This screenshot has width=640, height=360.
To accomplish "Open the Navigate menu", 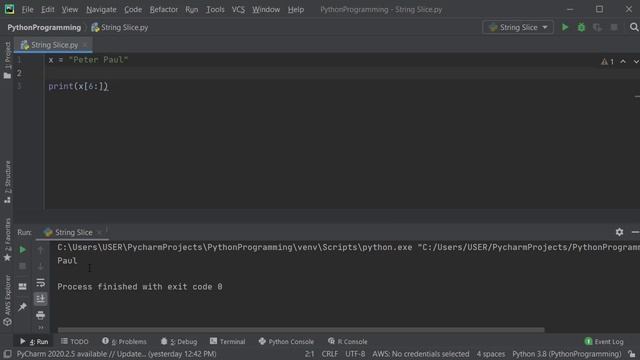I will (101, 9).
